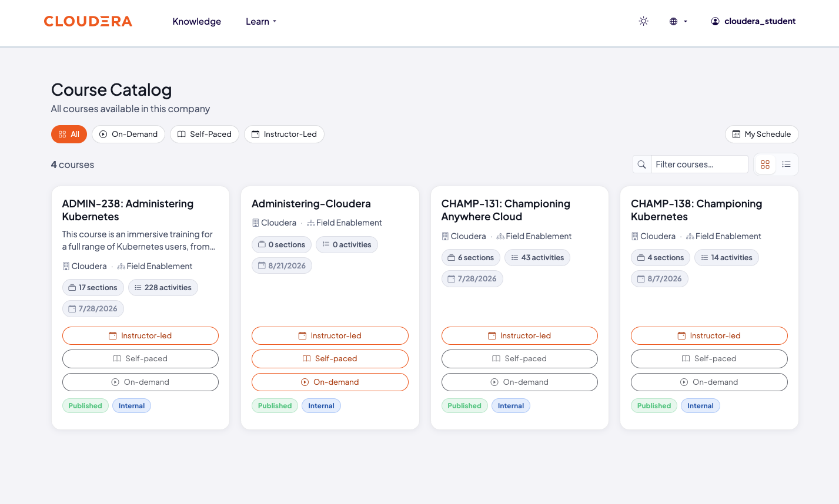Select On-demand for Administering-Cloudera
The height and width of the screenshot is (504, 839).
point(330,382)
